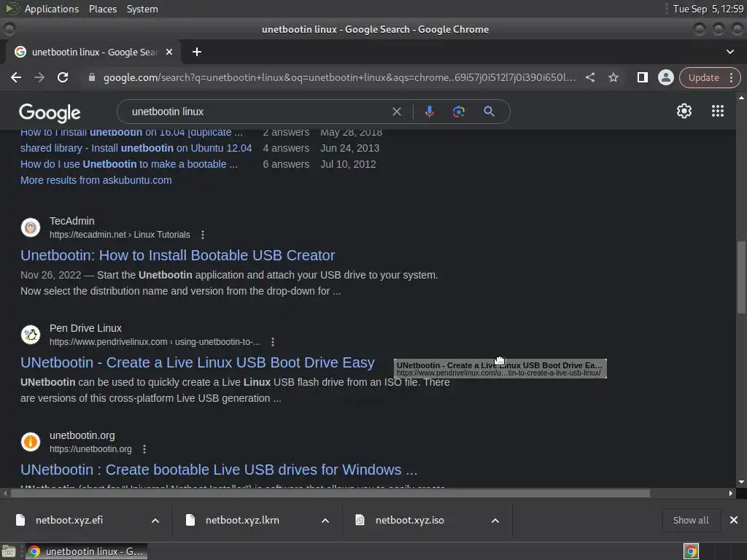
Task: Click the https://tecadmin.net URL text
Action: click(x=88, y=235)
